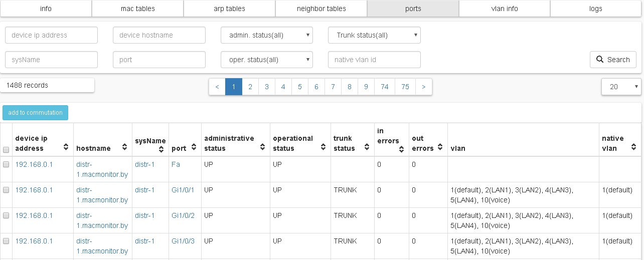Sort by device ip address column
The height and width of the screenshot is (260, 644).
66,147
